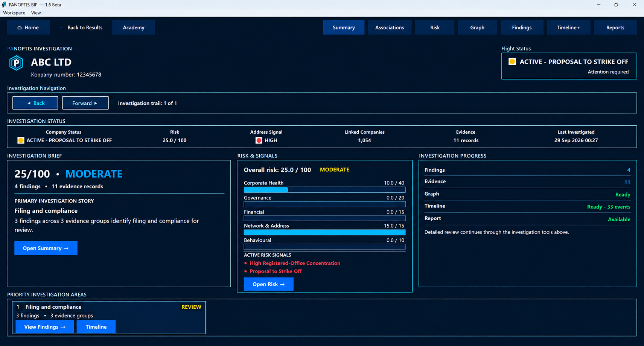Switch to the Summary tab
The image size is (644, 346).
344,27
